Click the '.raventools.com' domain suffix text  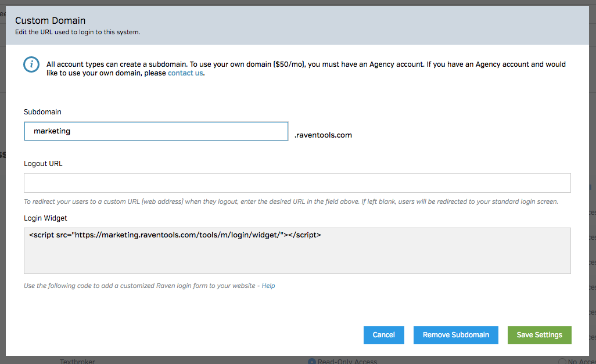tap(323, 135)
